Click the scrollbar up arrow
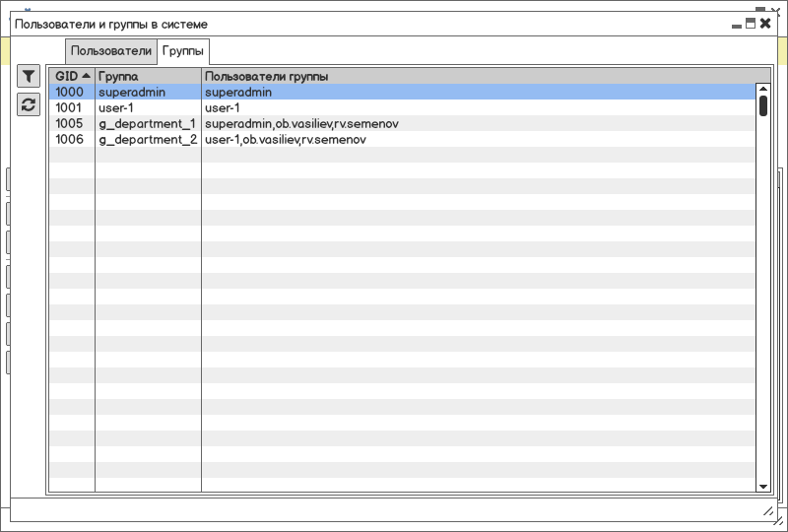Viewport: 788px width, 532px height. click(x=763, y=89)
